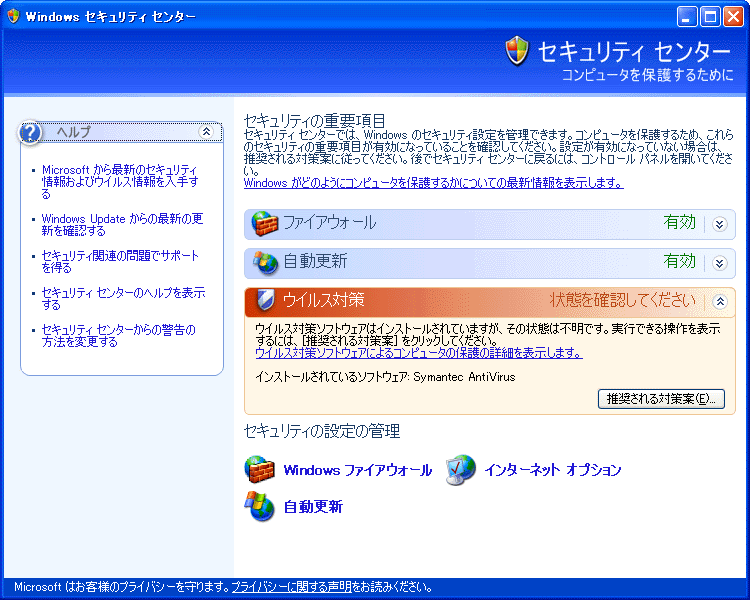Expand the ファイアウォール section chevron

tap(719, 224)
